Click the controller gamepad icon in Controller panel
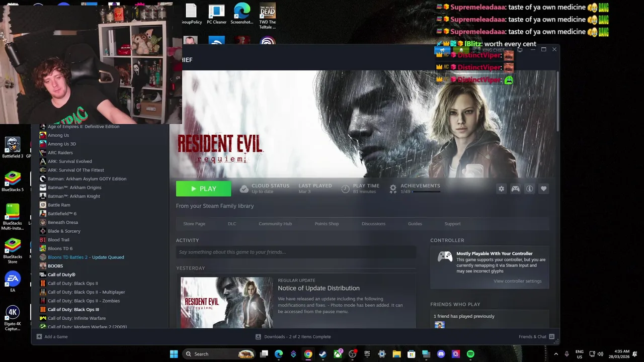The image size is (644, 362). [x=445, y=257]
